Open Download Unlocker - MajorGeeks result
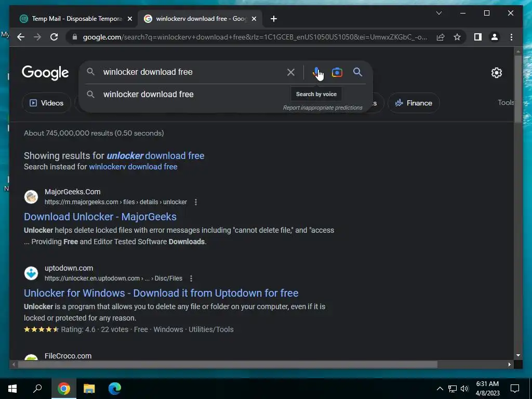The height and width of the screenshot is (399, 532). click(x=100, y=217)
